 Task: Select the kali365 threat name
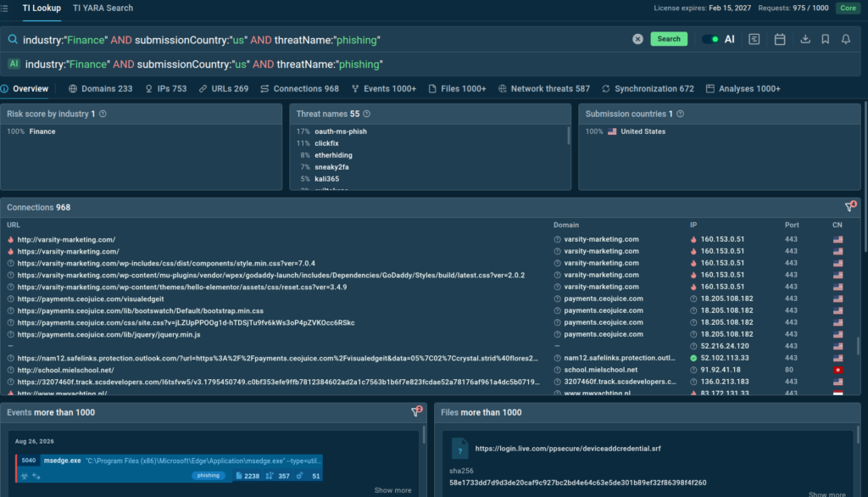(326, 179)
